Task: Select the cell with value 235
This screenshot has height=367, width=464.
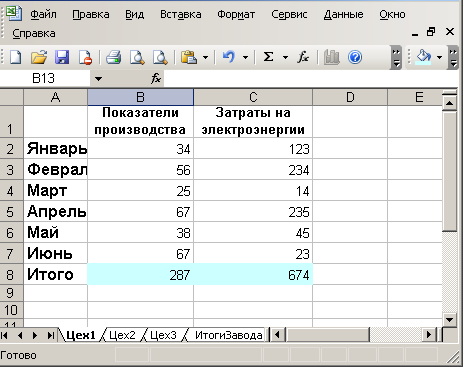Action: click(x=253, y=212)
